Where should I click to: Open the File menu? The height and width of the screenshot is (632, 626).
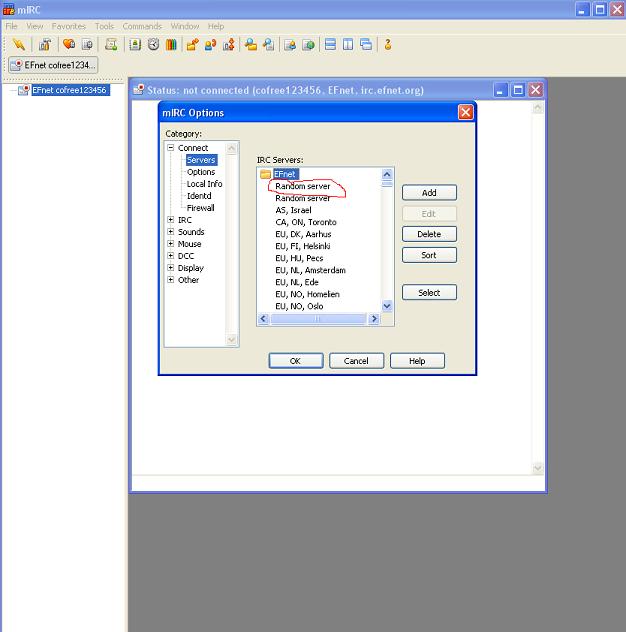tap(11, 26)
